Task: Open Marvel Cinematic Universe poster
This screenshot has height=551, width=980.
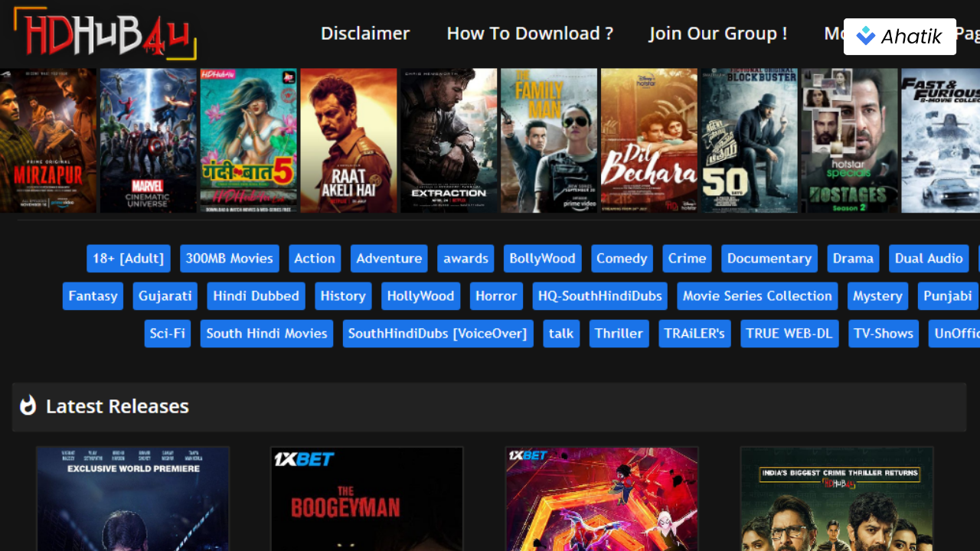Action: pos(149,141)
